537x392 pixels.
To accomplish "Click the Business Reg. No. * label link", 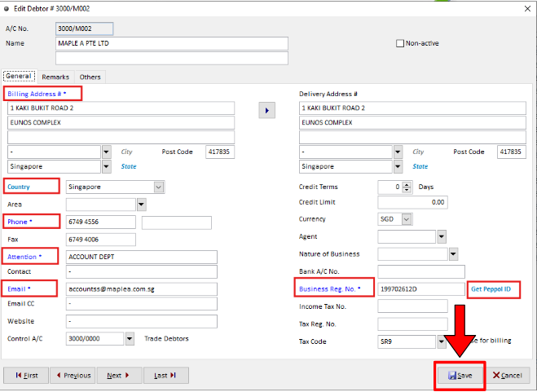I will click(x=330, y=288).
